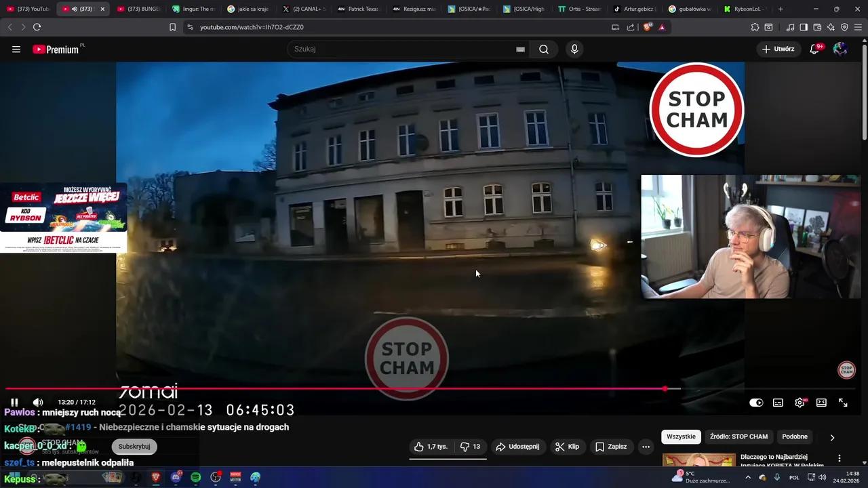Image resolution: width=868 pixels, height=488 pixels.
Task: Click the magnifier search button
Action: pos(544,49)
